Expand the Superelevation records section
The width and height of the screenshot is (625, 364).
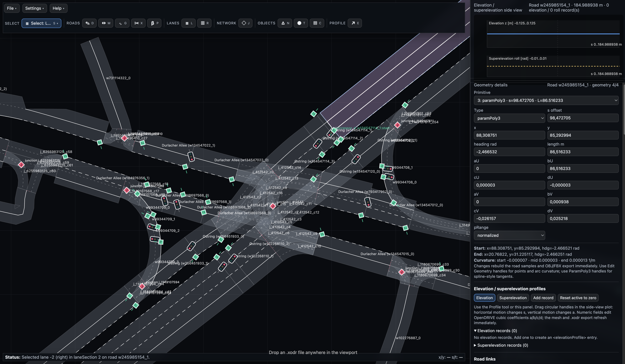pos(501,345)
